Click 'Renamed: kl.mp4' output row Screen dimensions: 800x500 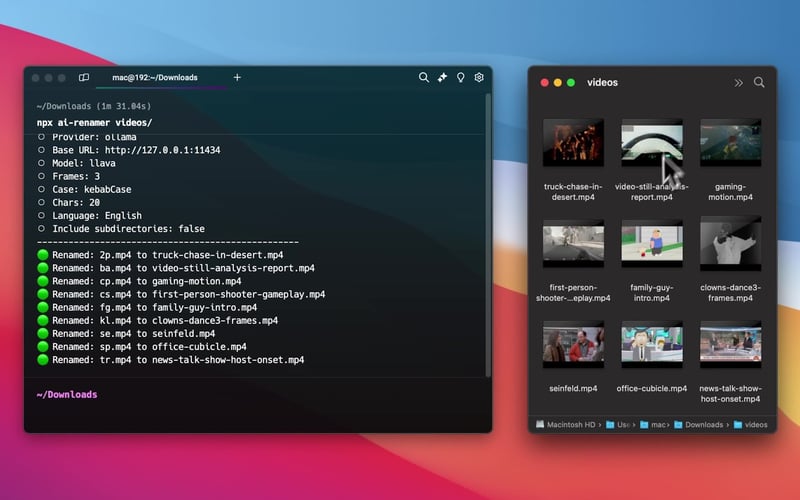point(158,320)
